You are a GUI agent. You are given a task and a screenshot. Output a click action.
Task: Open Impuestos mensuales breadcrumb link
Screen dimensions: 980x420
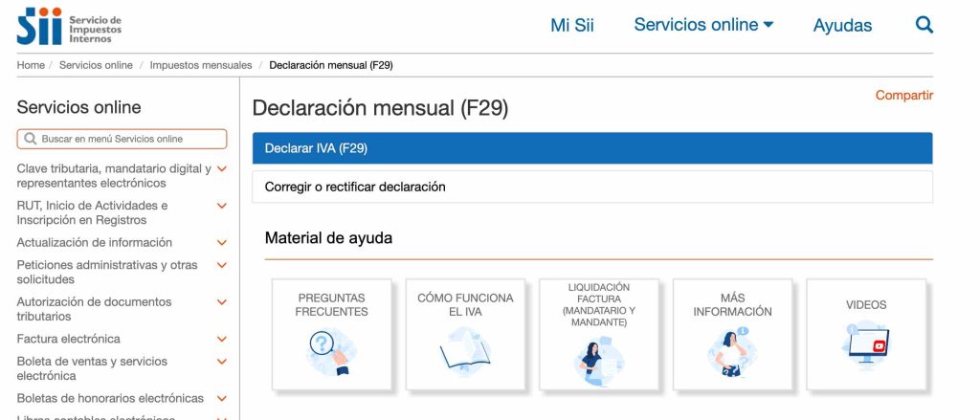pyautogui.click(x=201, y=65)
